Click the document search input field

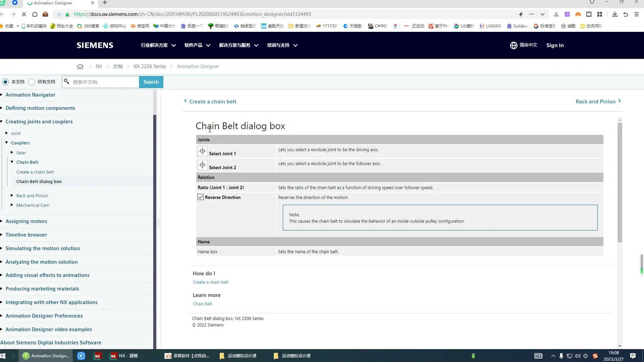105,82
